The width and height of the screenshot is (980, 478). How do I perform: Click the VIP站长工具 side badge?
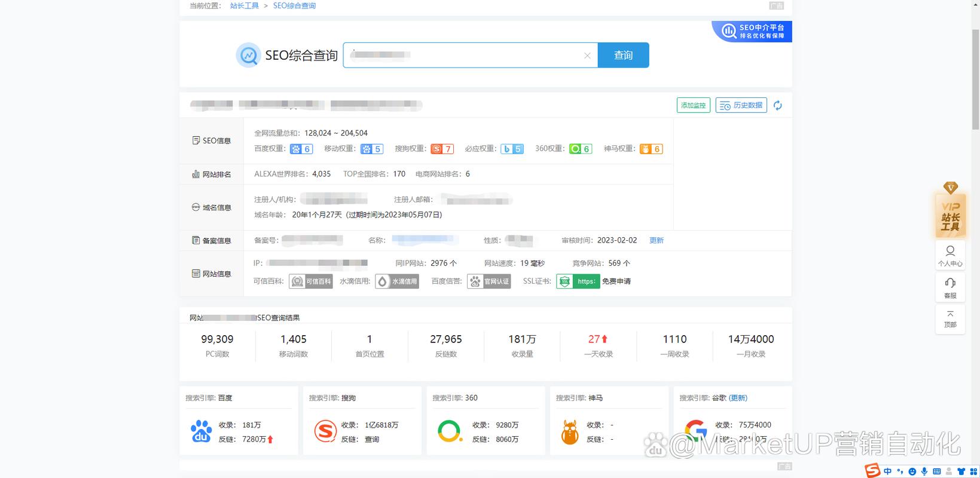pyautogui.click(x=950, y=210)
